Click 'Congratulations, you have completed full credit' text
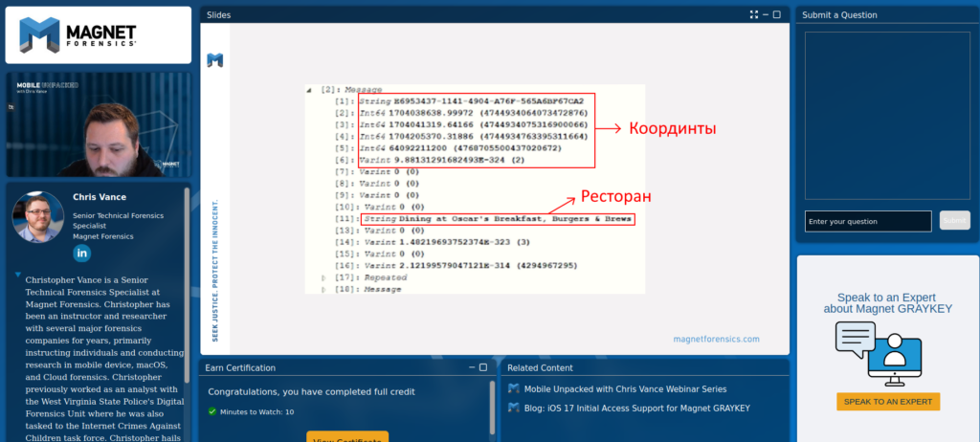Screen dimensions: 980x442 (311, 392)
